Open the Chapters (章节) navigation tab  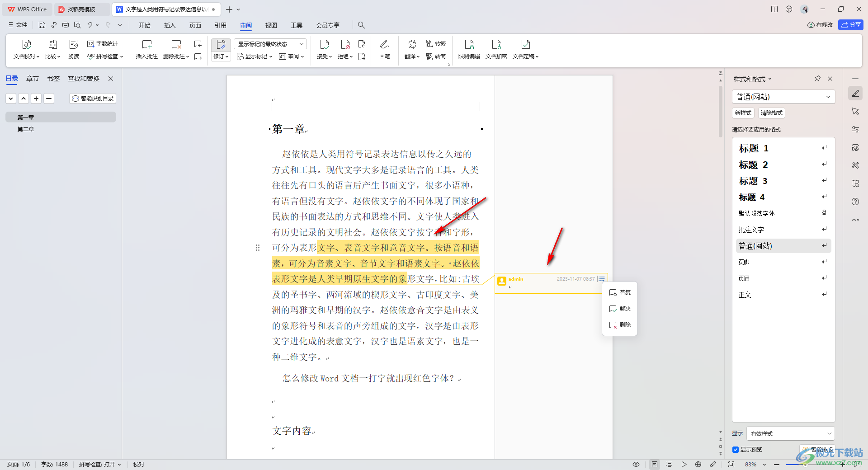[x=33, y=79]
